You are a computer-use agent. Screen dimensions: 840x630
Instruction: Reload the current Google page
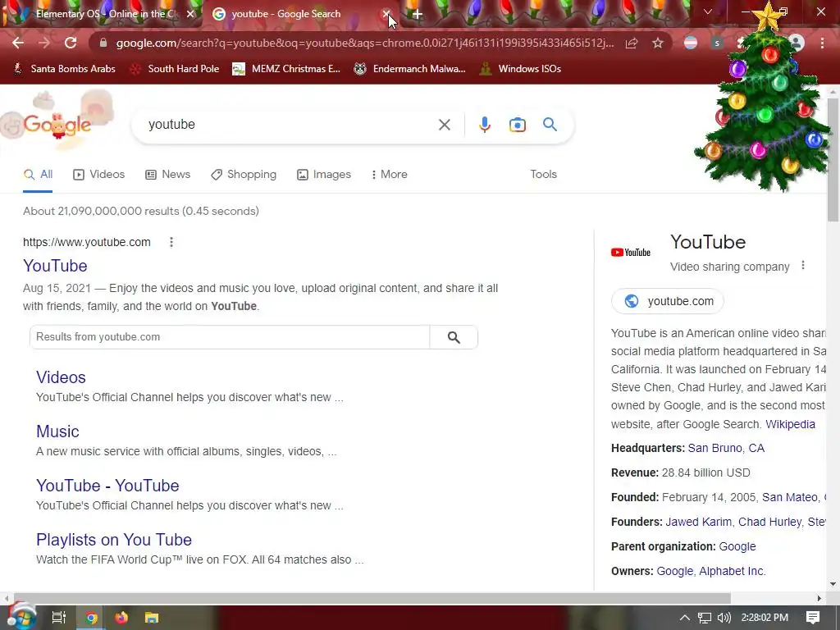coord(71,43)
